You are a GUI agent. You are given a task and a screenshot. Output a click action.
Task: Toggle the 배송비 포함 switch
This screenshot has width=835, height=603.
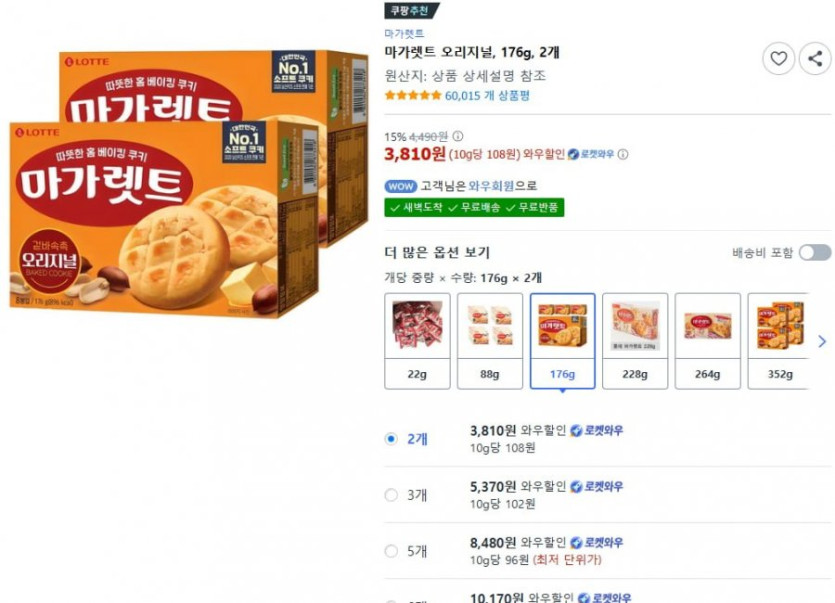(x=814, y=253)
